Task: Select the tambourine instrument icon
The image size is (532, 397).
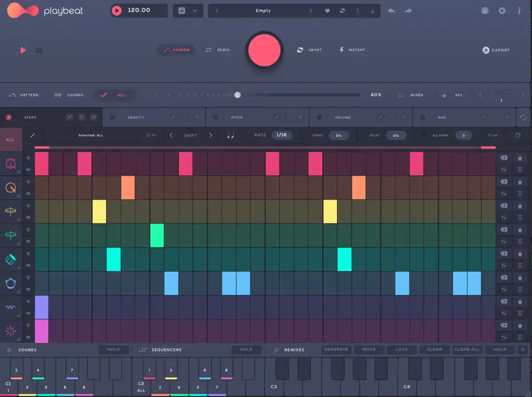Action: [x=10, y=283]
